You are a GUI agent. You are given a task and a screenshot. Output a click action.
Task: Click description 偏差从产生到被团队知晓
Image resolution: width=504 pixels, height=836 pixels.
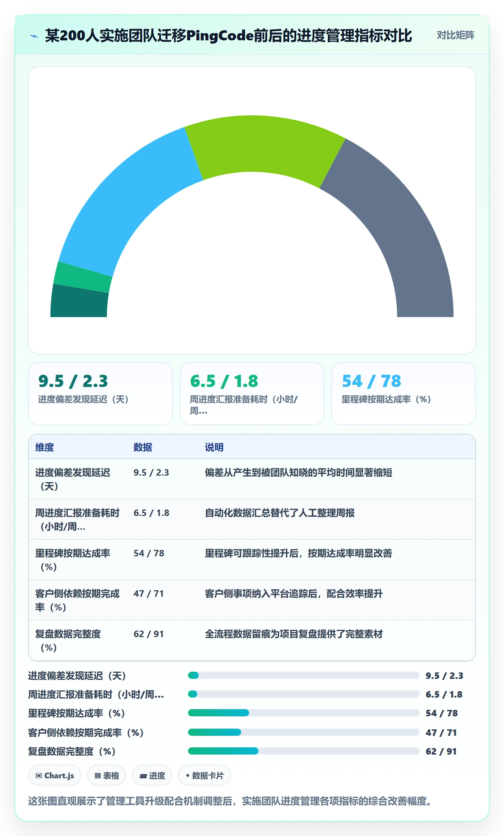tap(298, 472)
